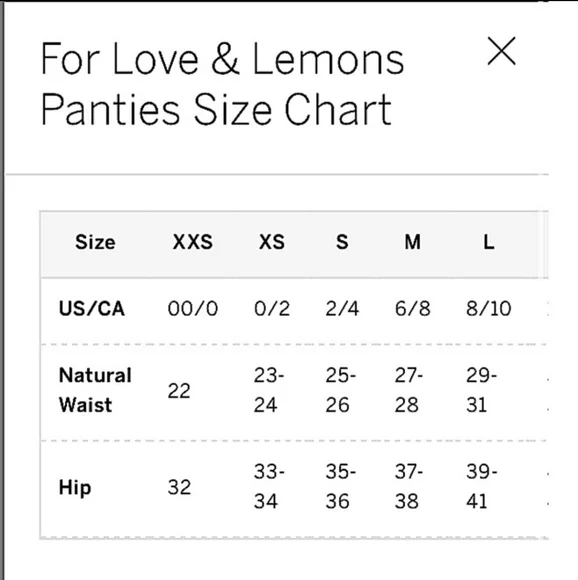
Task: Close the Panties Size Chart dialog
Action: point(501,51)
